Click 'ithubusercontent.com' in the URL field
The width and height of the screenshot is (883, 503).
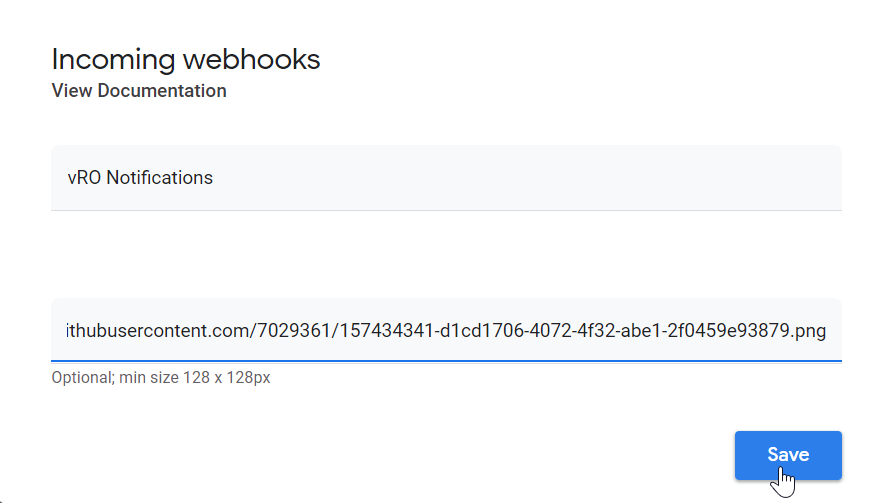pos(150,330)
